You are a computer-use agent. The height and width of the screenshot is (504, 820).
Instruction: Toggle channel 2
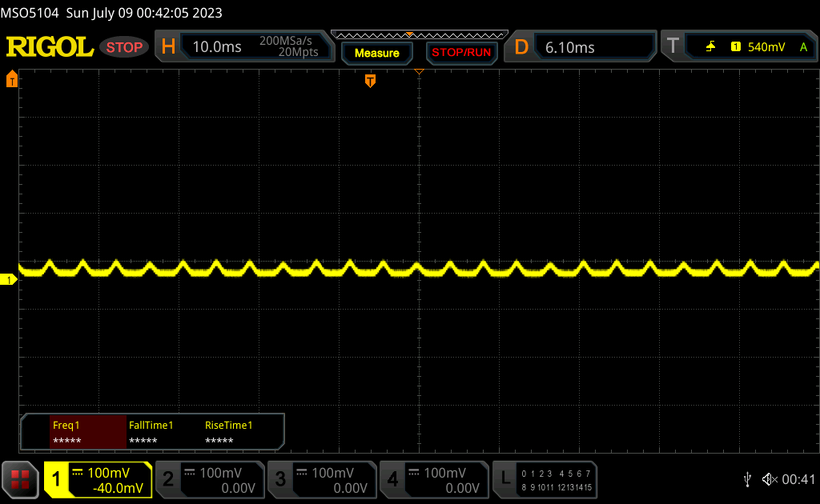click(168, 479)
